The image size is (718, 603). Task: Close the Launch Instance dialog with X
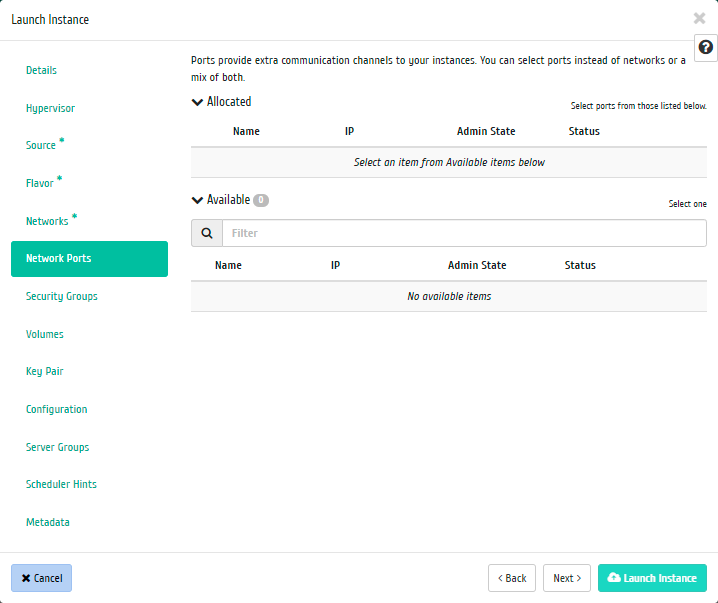point(699,18)
